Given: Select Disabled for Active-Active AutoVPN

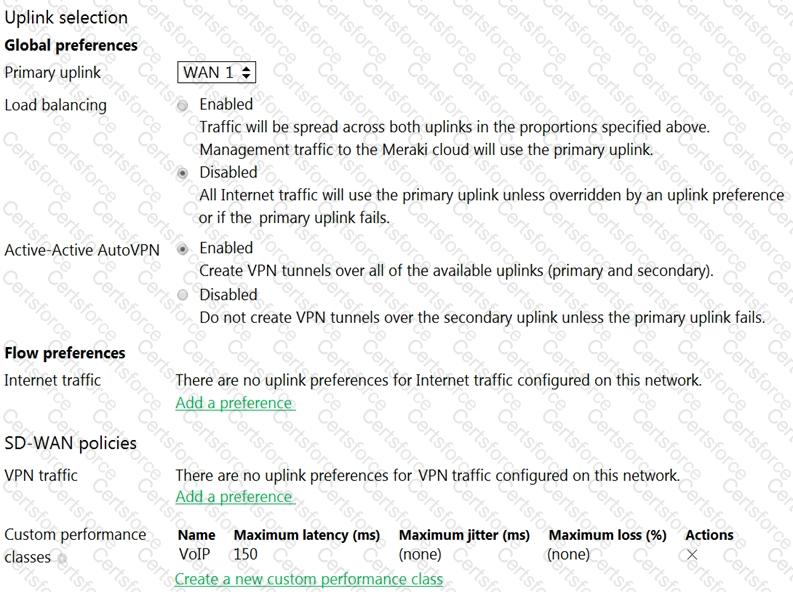Looking at the screenshot, I should click(x=183, y=295).
